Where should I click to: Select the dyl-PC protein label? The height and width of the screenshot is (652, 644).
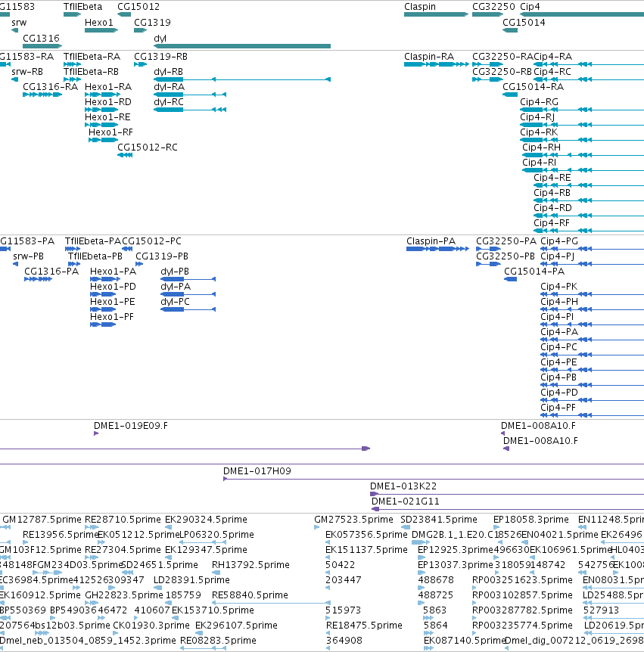[x=175, y=302]
